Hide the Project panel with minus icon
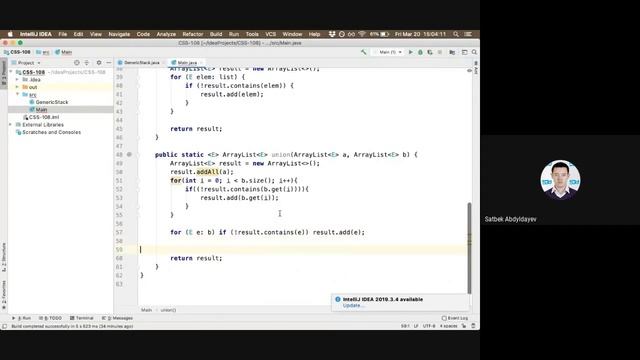The image size is (640, 360). [109, 63]
